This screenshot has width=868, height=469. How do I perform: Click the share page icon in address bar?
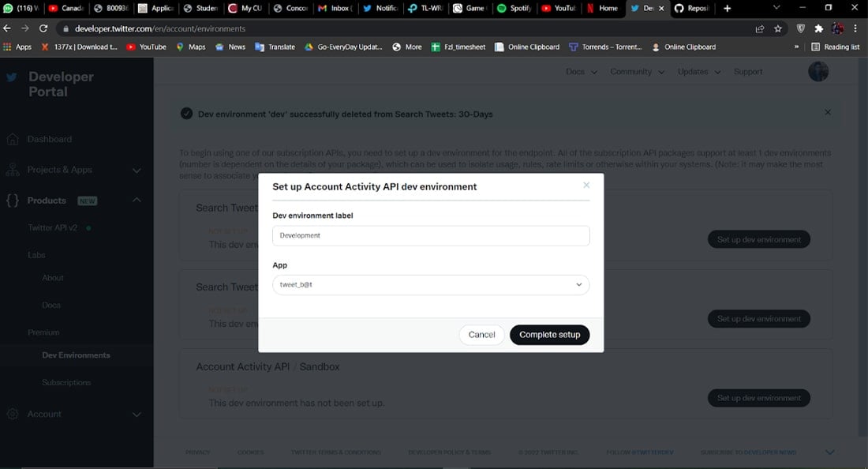point(759,28)
